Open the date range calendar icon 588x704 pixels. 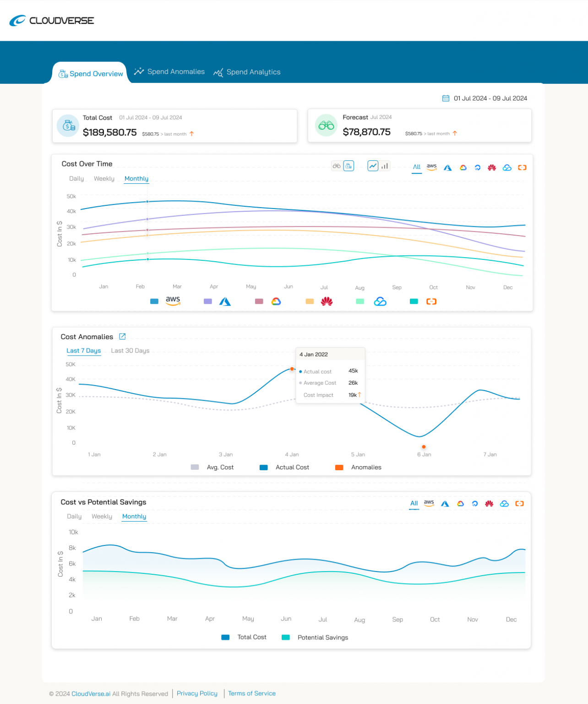(446, 98)
